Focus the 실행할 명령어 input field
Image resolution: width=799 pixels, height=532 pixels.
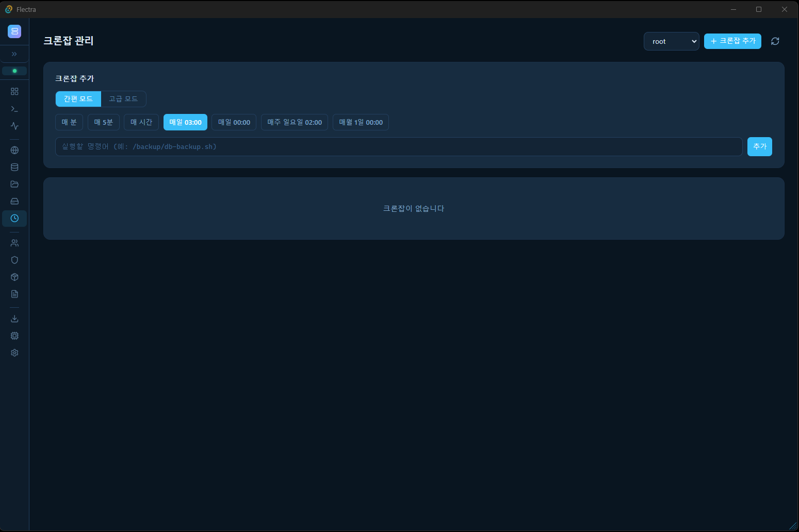[x=398, y=146]
